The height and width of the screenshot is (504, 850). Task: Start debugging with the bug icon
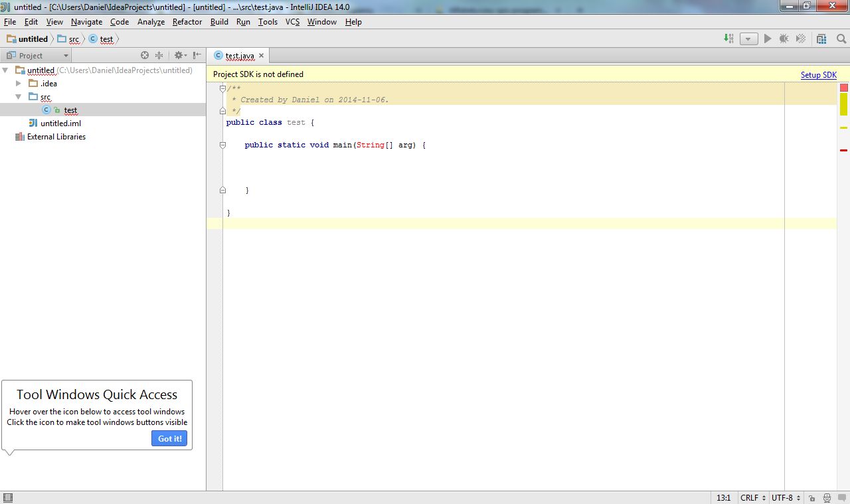coord(784,39)
